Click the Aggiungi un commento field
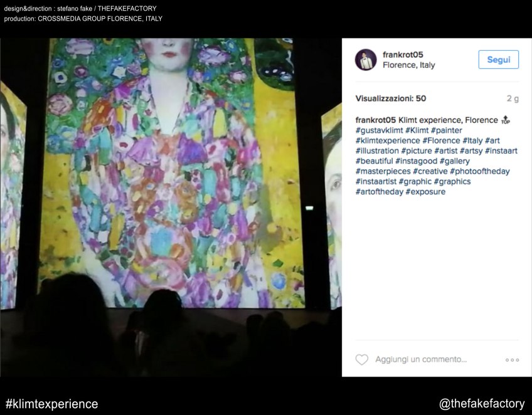 click(x=421, y=360)
